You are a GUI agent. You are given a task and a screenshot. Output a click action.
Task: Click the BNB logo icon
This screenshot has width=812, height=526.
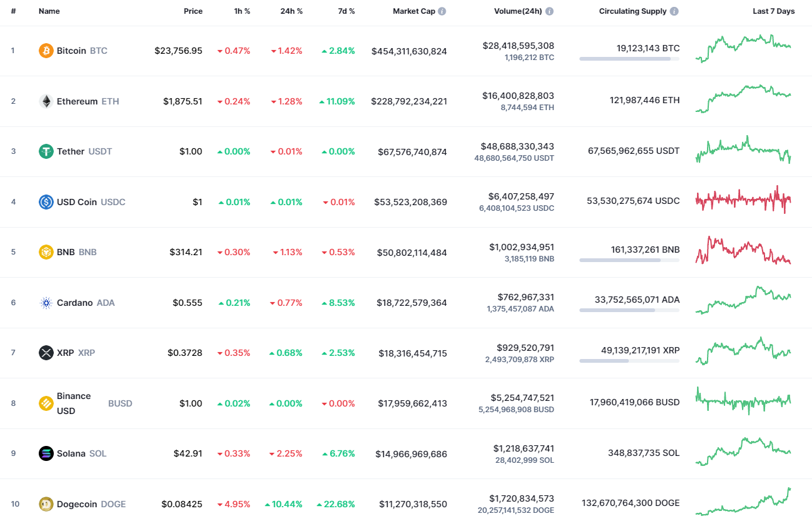[46, 252]
